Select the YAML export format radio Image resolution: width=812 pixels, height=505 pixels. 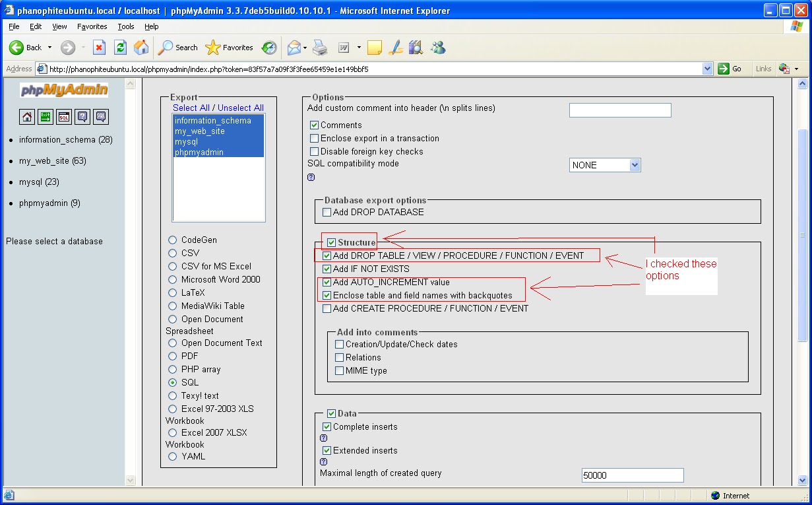(173, 456)
